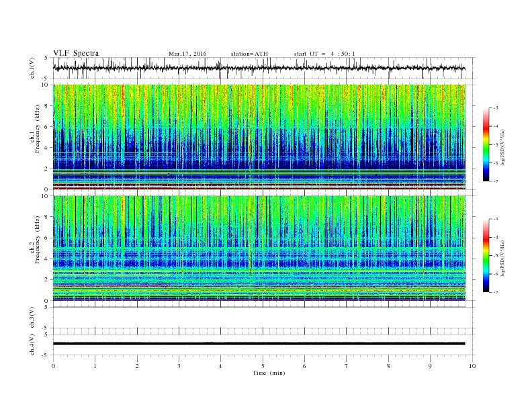Click the ch.1 colorbar "log(PSD)(V²/Hz)" label
This screenshot has height=411, width=532.
pyautogui.click(x=503, y=147)
